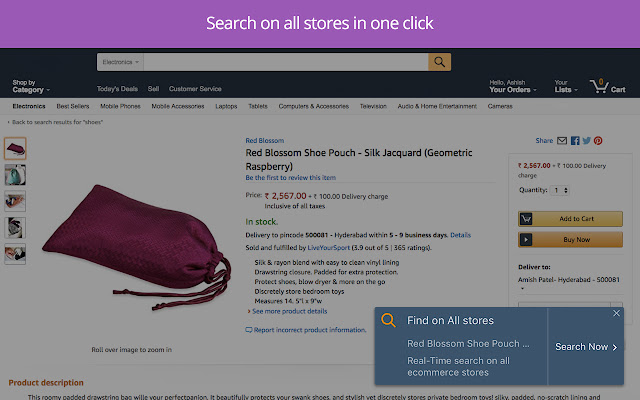Share product on Pinterest
Image resolution: width=640 pixels, height=400 pixels.
(x=597, y=141)
